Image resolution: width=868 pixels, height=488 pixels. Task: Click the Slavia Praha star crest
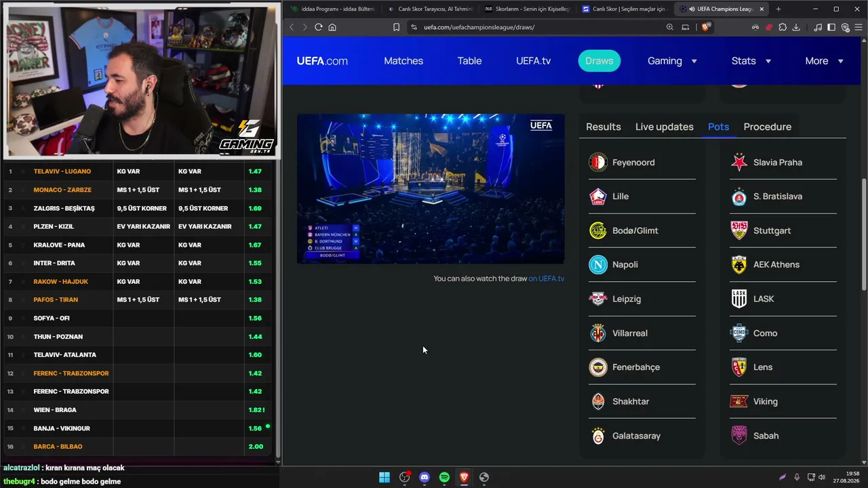(739, 162)
